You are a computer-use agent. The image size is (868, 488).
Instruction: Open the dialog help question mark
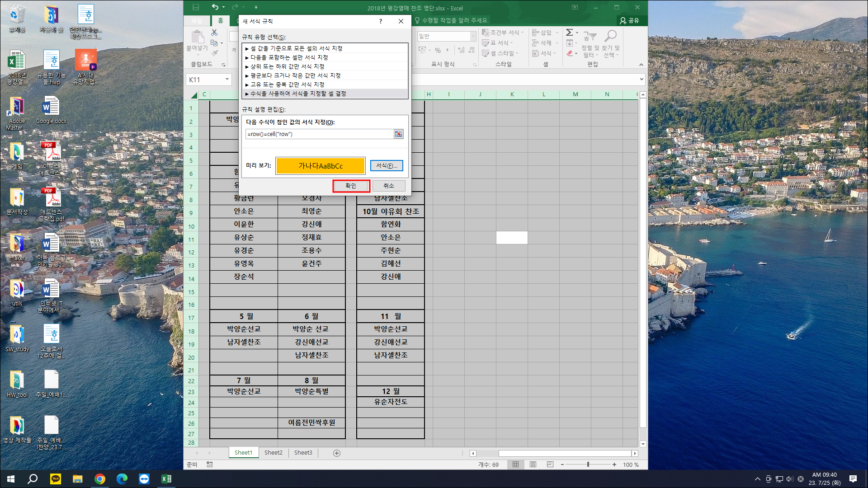pyautogui.click(x=381, y=21)
